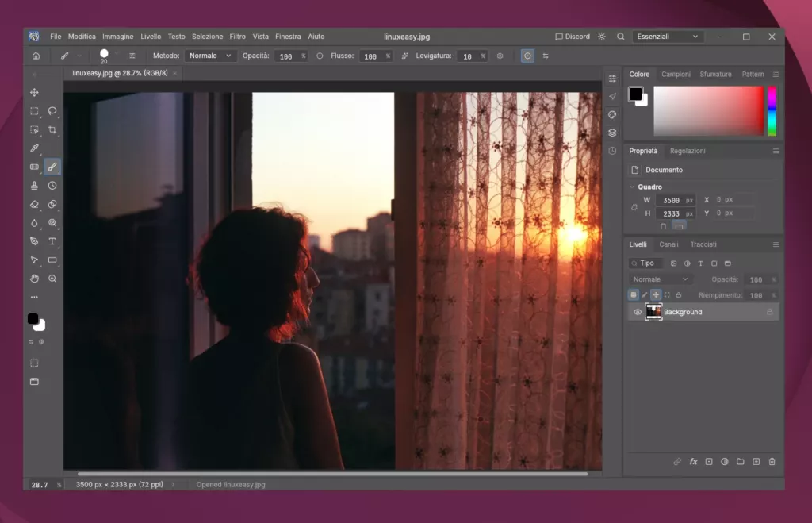Select the Move tool
Screen dimensions: 812x523
[34, 92]
